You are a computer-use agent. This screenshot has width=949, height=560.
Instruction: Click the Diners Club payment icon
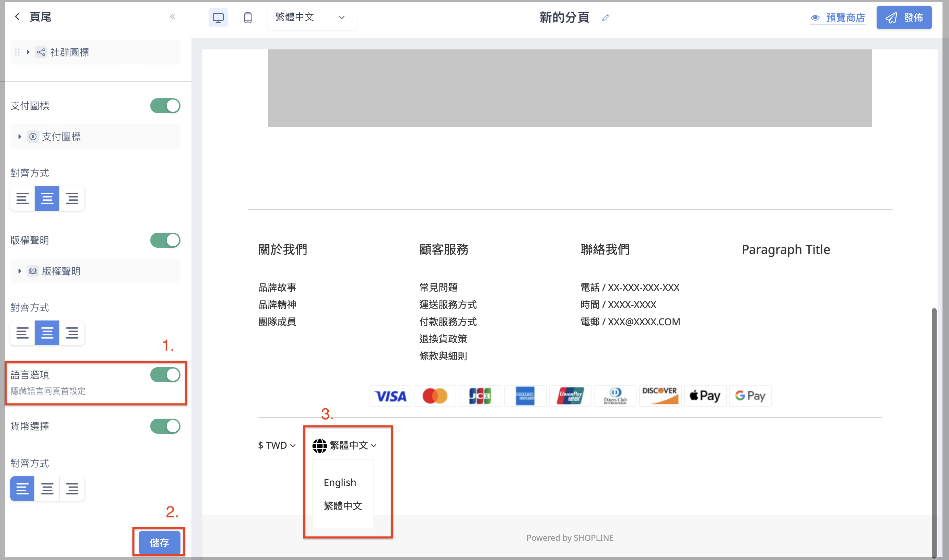615,396
